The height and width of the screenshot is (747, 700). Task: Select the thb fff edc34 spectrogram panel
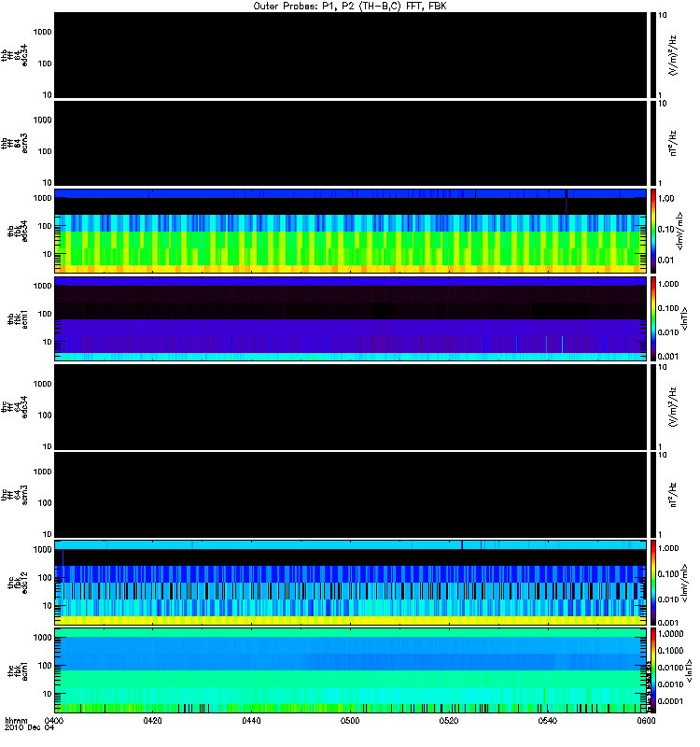350,55
